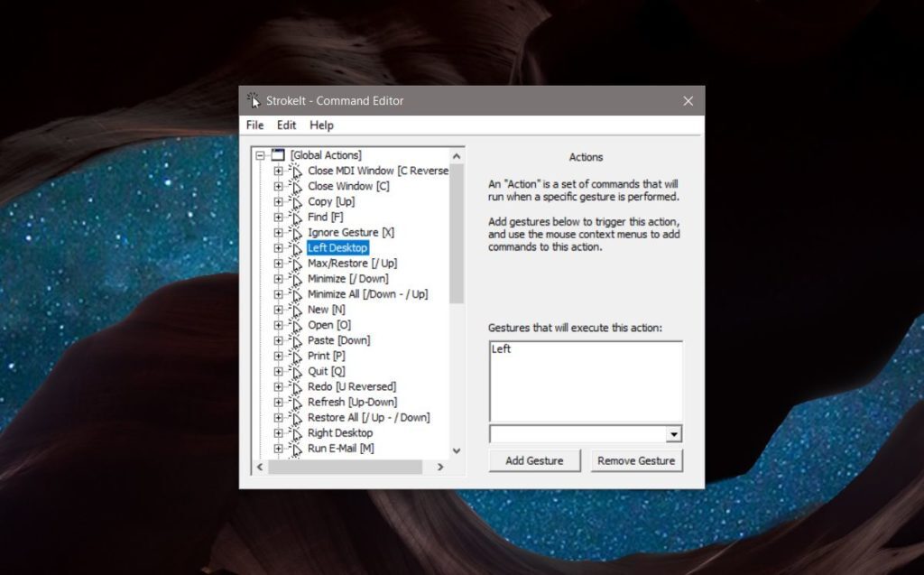
Task: Open the gesture selection dropdown
Action: [x=672, y=434]
